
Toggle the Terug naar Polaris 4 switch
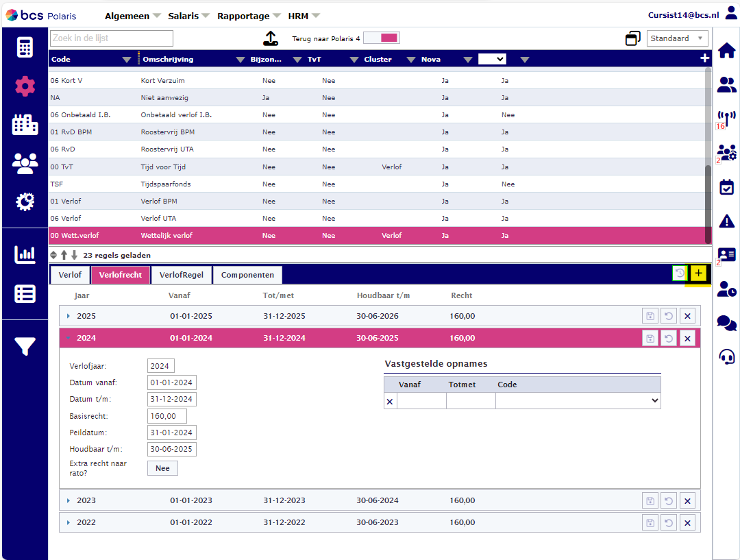point(381,38)
